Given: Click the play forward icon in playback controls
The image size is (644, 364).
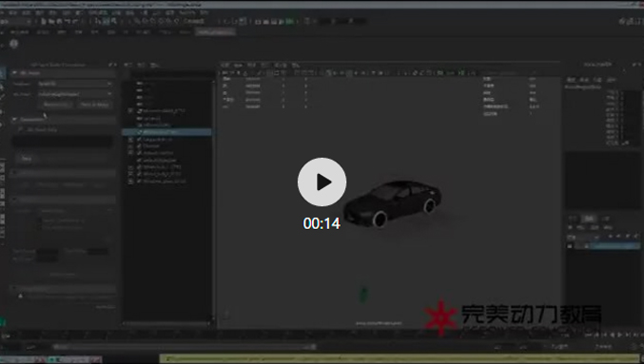Looking at the screenshot, I should pyautogui.click(x=620, y=335).
